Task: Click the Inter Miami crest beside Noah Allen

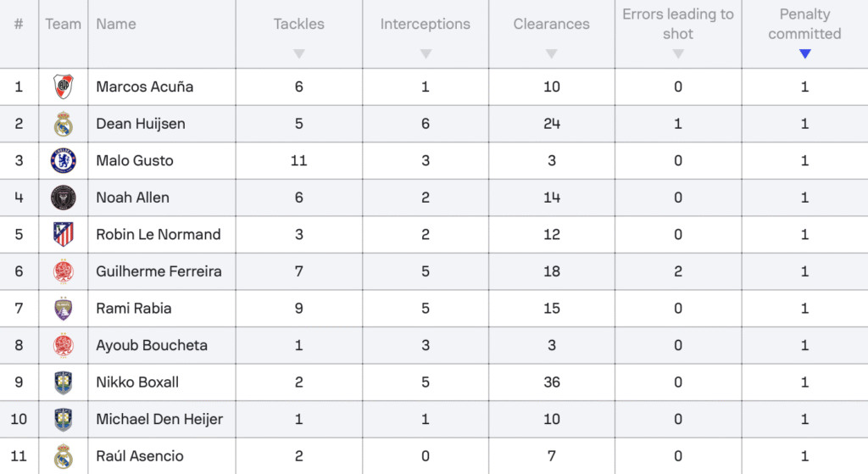Action: (x=63, y=198)
